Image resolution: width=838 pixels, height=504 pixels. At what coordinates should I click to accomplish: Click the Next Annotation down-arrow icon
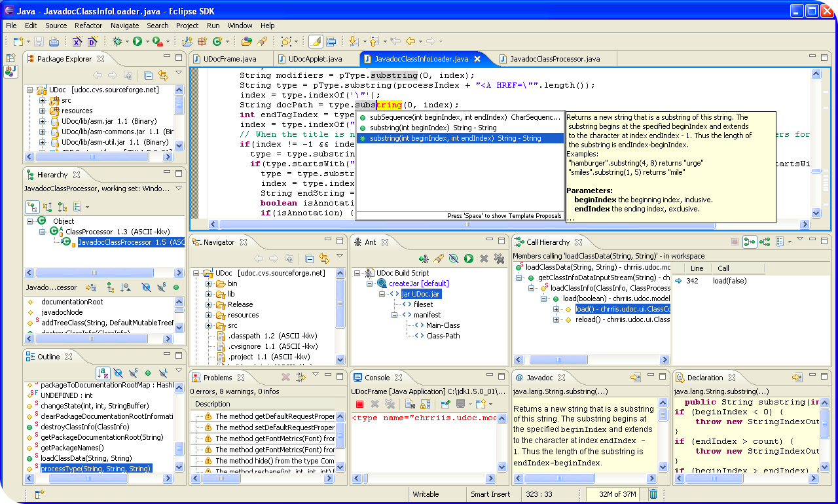pyautogui.click(x=354, y=41)
